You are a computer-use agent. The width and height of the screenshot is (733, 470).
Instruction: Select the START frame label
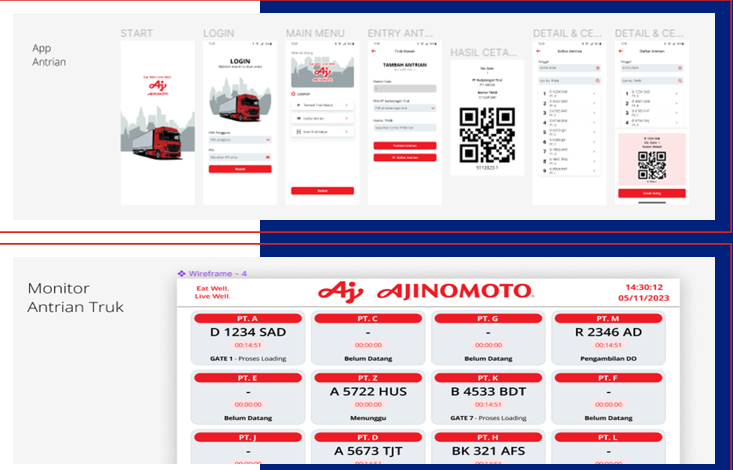(x=137, y=33)
